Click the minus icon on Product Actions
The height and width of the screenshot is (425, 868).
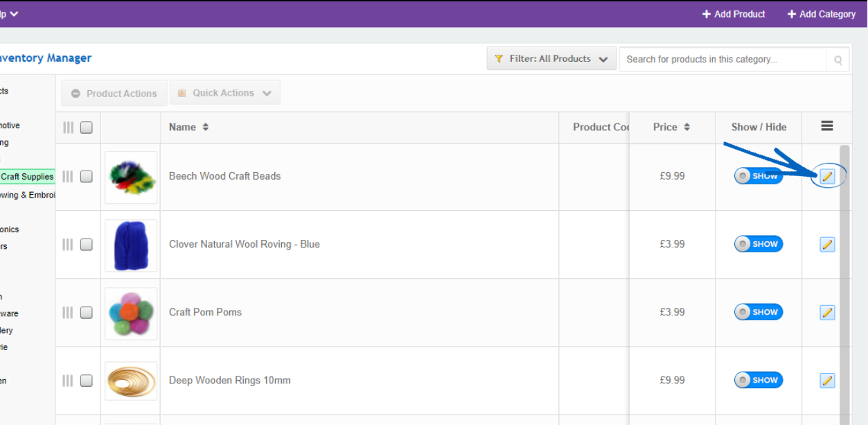pos(76,92)
